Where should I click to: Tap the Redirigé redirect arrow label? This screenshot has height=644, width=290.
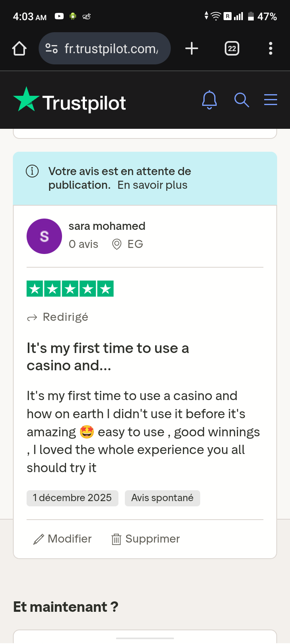pyautogui.click(x=58, y=317)
